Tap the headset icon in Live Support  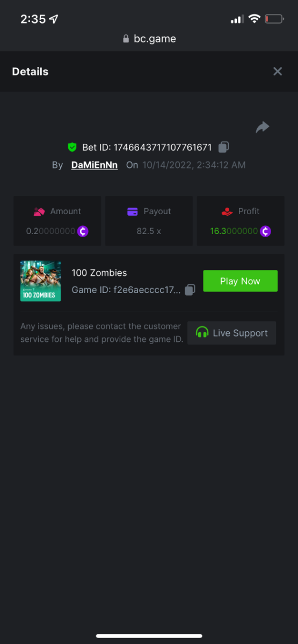tap(202, 333)
